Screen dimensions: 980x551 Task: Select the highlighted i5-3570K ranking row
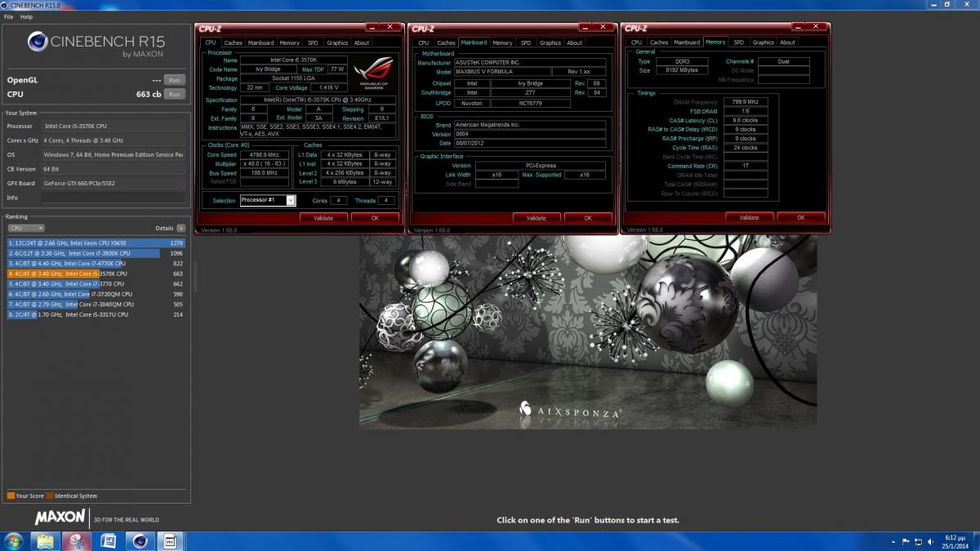click(x=96, y=273)
